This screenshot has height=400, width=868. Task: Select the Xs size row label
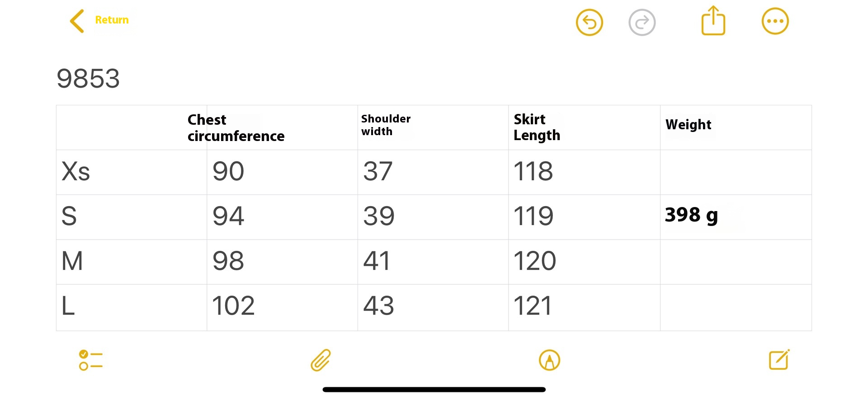[76, 171]
